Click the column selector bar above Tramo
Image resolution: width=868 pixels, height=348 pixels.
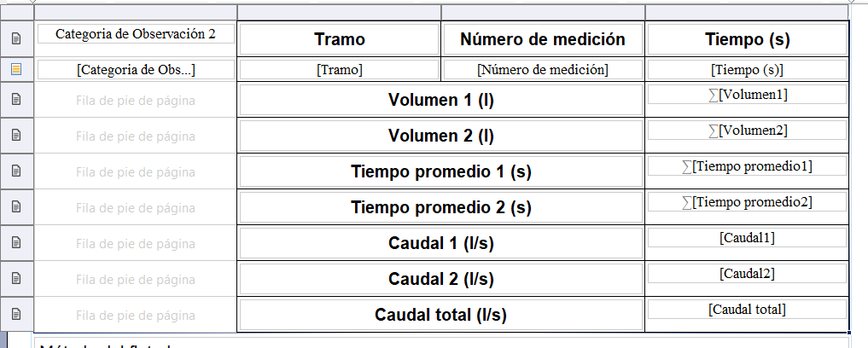click(x=339, y=12)
